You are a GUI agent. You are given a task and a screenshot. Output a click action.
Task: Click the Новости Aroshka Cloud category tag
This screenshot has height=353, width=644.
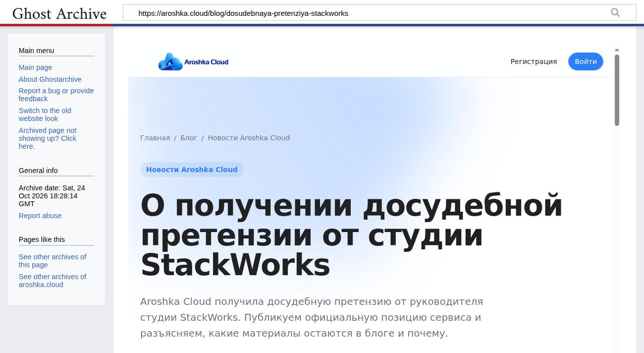coord(192,170)
